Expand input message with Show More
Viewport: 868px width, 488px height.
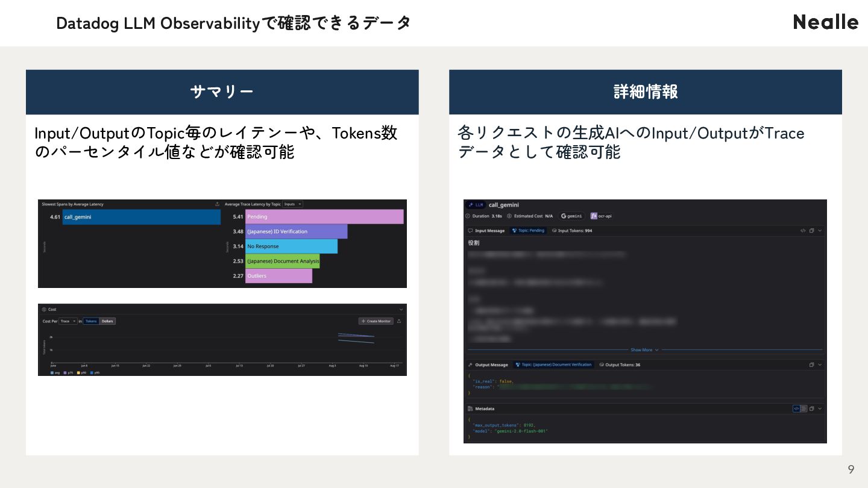[x=644, y=350]
